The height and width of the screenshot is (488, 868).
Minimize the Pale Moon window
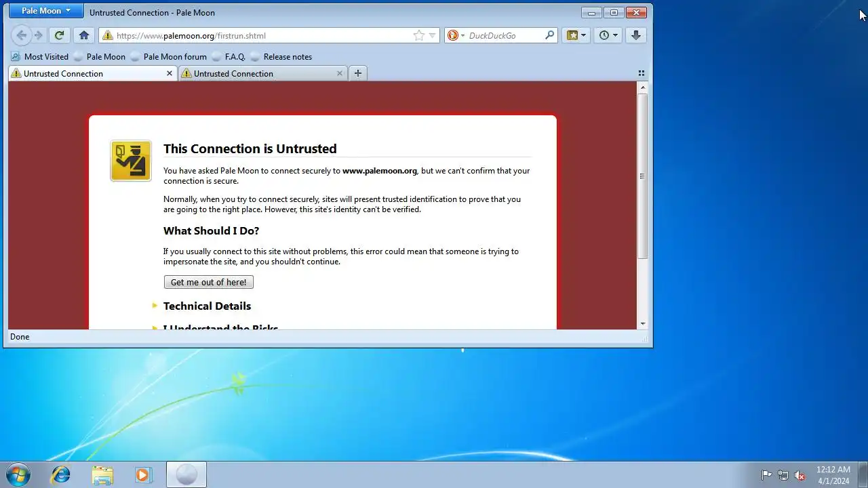591,12
